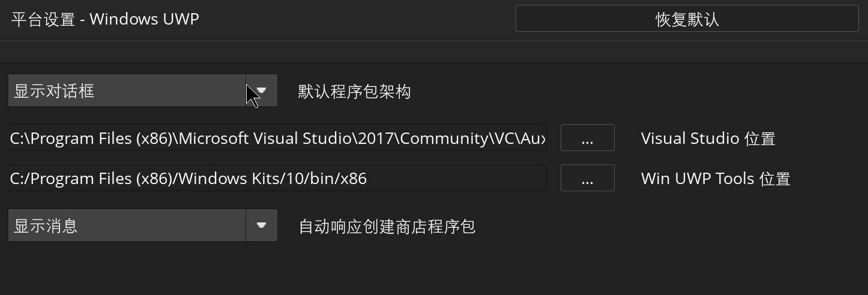This screenshot has height=295, width=868.
Task: Place cursor on 'Community' in Visual Studio path
Action: click(443, 139)
